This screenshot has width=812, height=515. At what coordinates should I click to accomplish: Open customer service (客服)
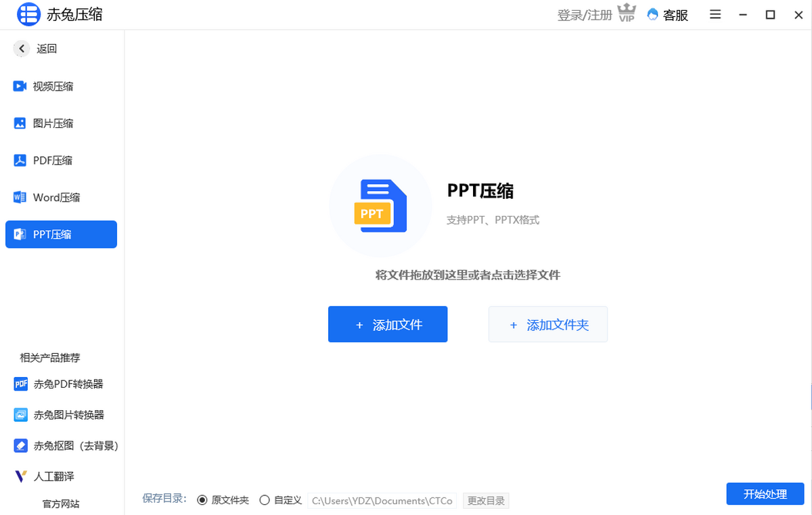click(668, 15)
